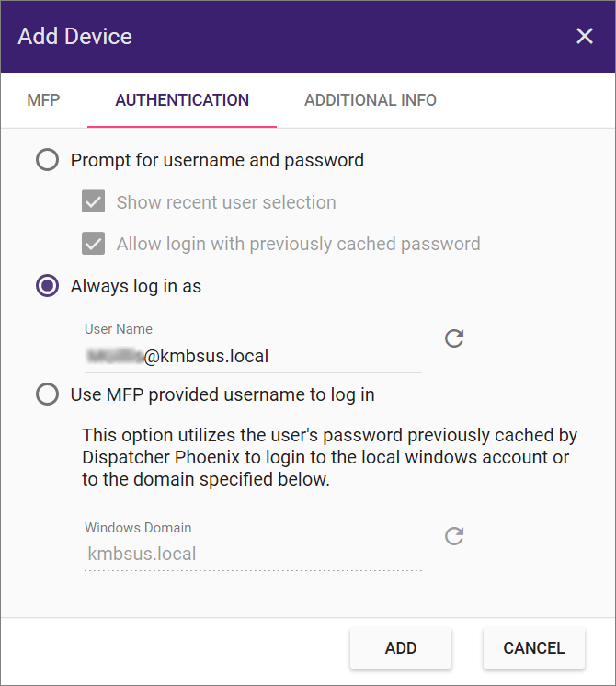Click the 'Windows Domain' field label
The image size is (616, 686).
click(138, 528)
